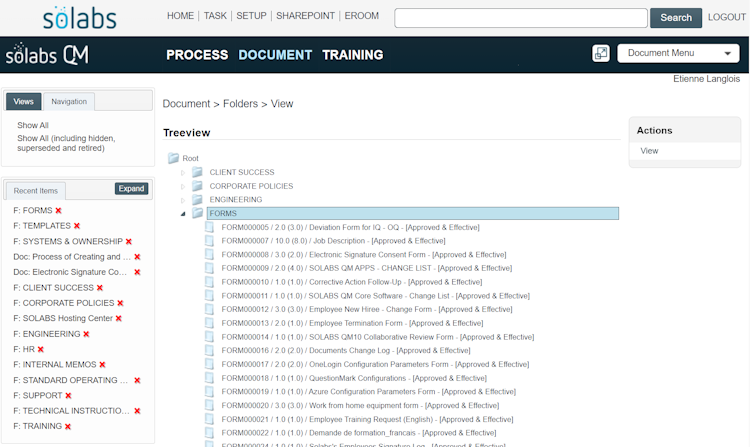Switch to the TRAINING section
The height and width of the screenshot is (447, 750).
353,55
